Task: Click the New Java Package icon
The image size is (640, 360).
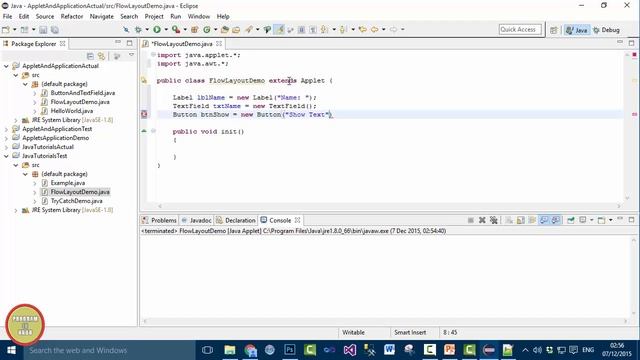Action: 195,29
